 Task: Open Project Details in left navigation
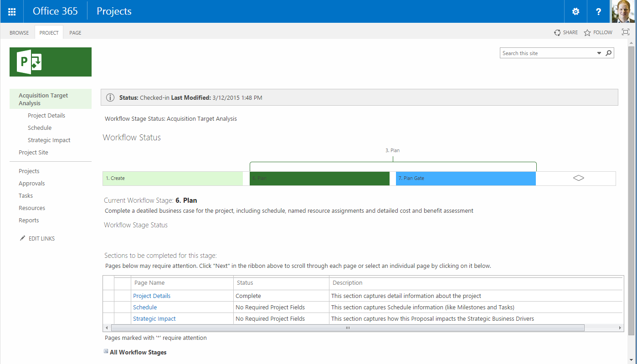tap(46, 116)
